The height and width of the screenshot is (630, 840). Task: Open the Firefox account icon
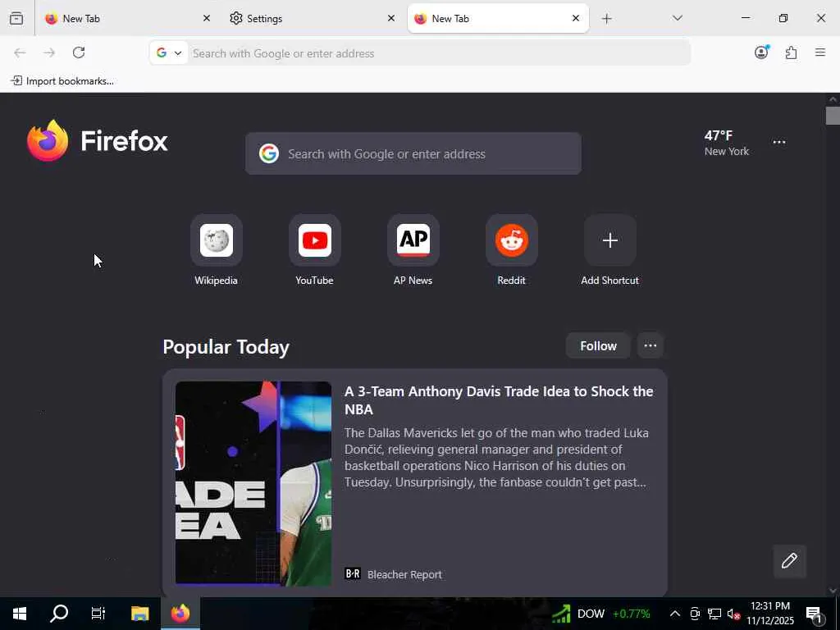pos(761,52)
